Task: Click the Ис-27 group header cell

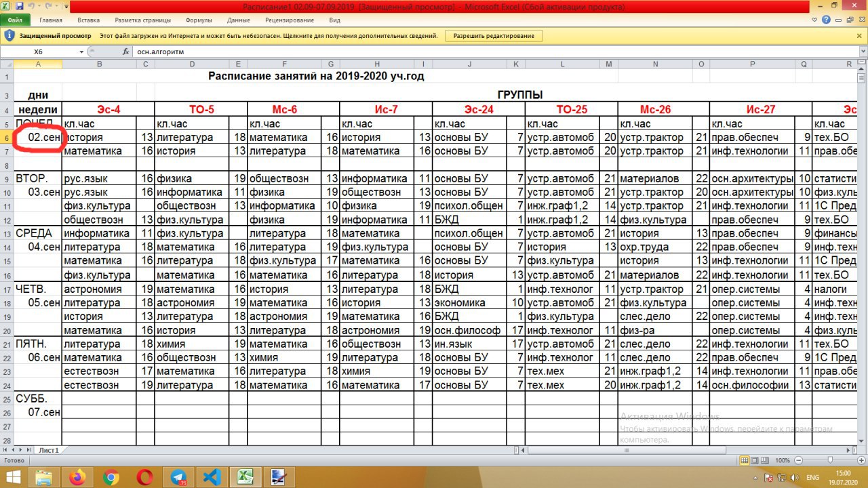Action: pyautogui.click(x=761, y=110)
